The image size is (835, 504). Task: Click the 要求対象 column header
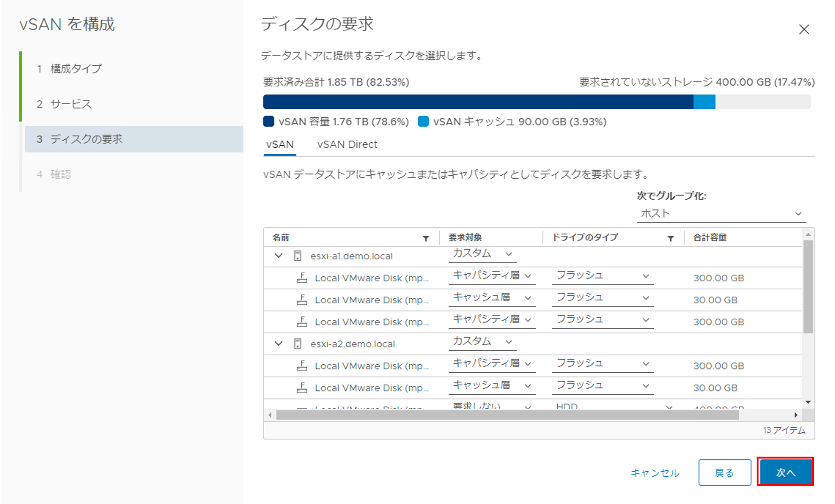pyautogui.click(x=465, y=238)
